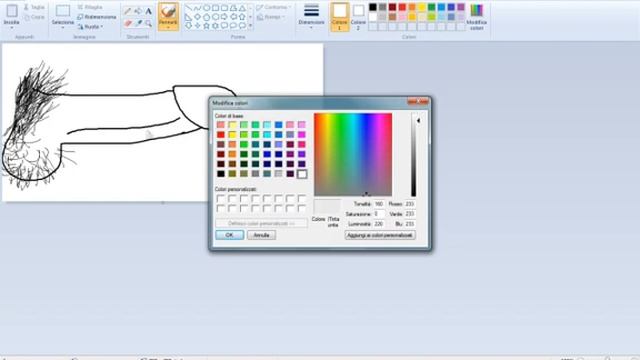Choose the diamond shape in Forme

pyautogui.click(x=198, y=17)
